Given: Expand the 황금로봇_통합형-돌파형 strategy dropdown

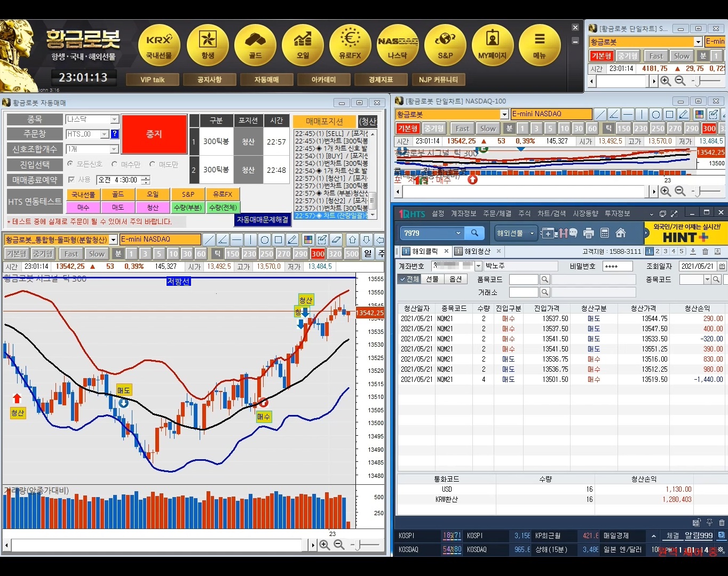Looking at the screenshot, I should point(113,239).
